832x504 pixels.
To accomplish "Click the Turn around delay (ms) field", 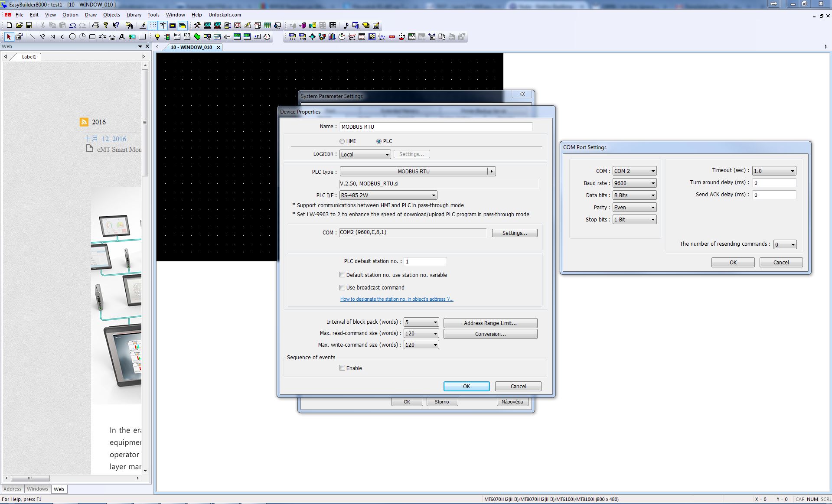I will [774, 183].
